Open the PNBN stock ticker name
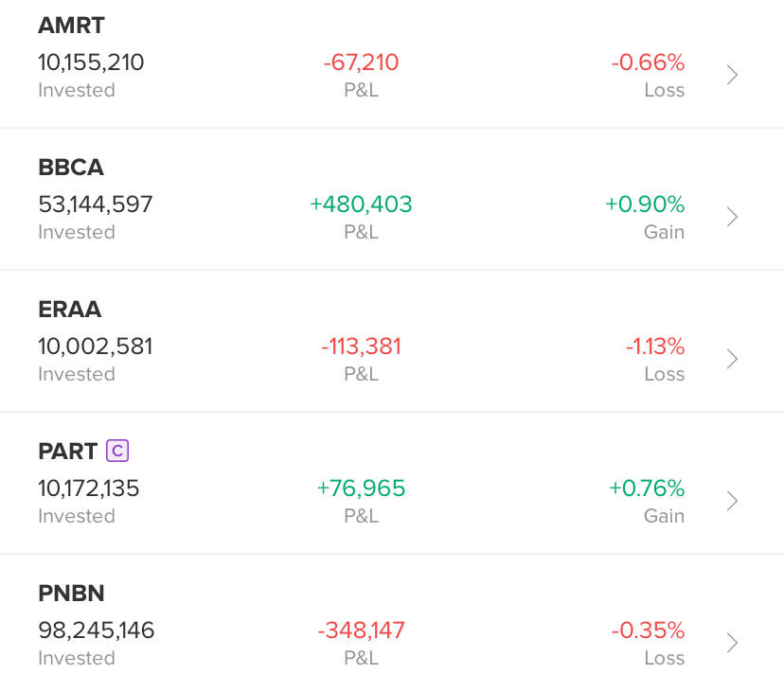 click(71, 594)
